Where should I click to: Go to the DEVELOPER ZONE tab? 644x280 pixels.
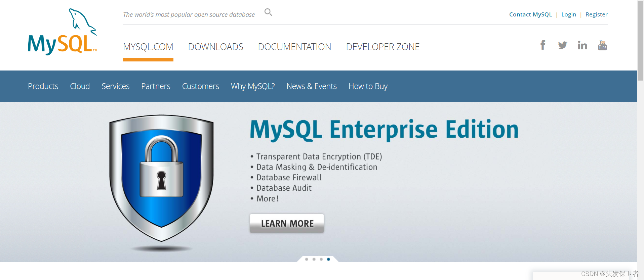click(x=383, y=47)
